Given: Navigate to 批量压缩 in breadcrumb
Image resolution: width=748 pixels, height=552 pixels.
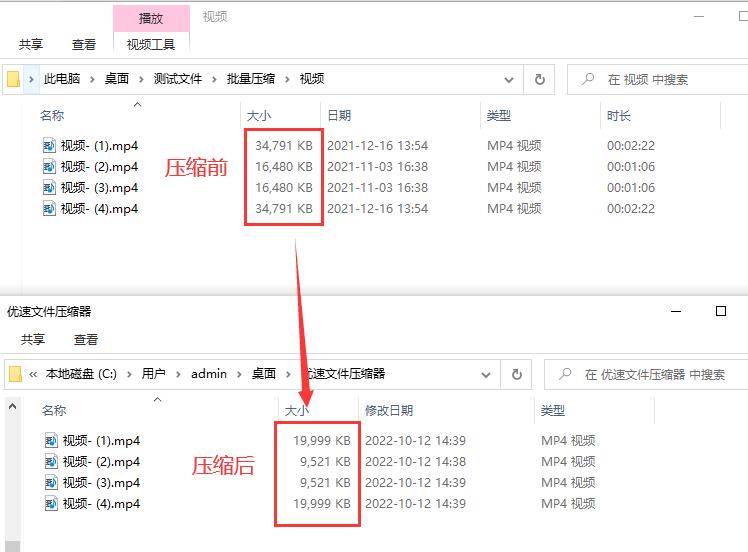Looking at the screenshot, I should [251, 79].
